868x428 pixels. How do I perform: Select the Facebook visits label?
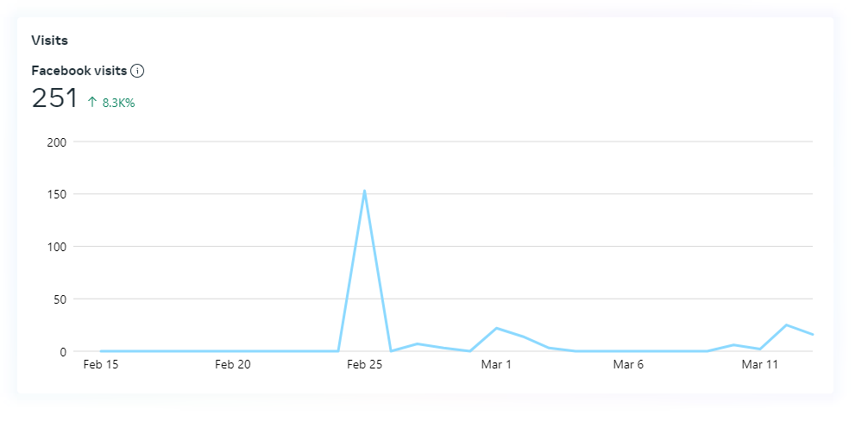79,71
